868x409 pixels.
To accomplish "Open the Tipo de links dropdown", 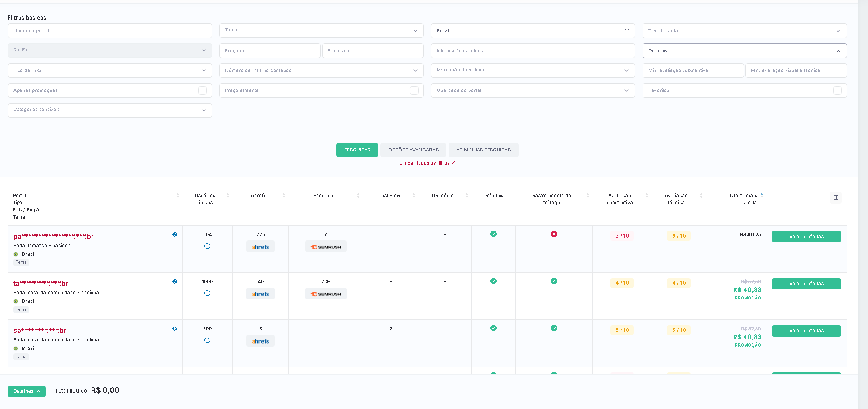I will click(x=110, y=70).
